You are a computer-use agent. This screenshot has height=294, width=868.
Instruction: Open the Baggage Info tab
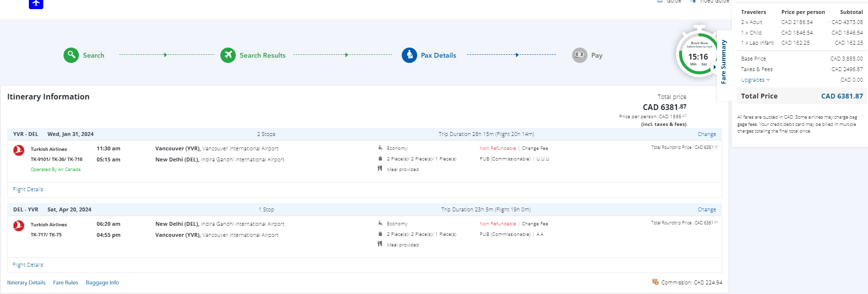click(102, 282)
